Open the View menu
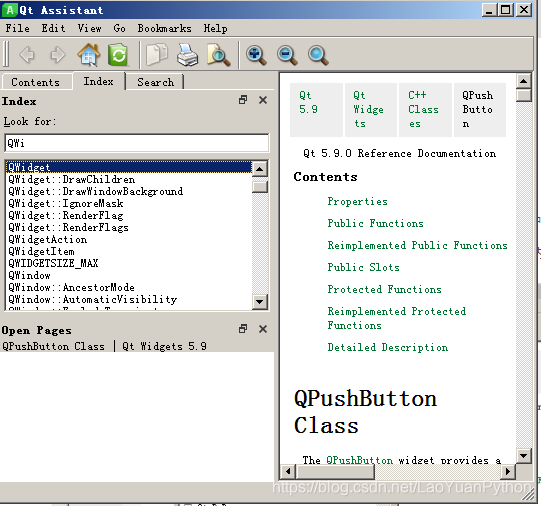 coord(90,28)
